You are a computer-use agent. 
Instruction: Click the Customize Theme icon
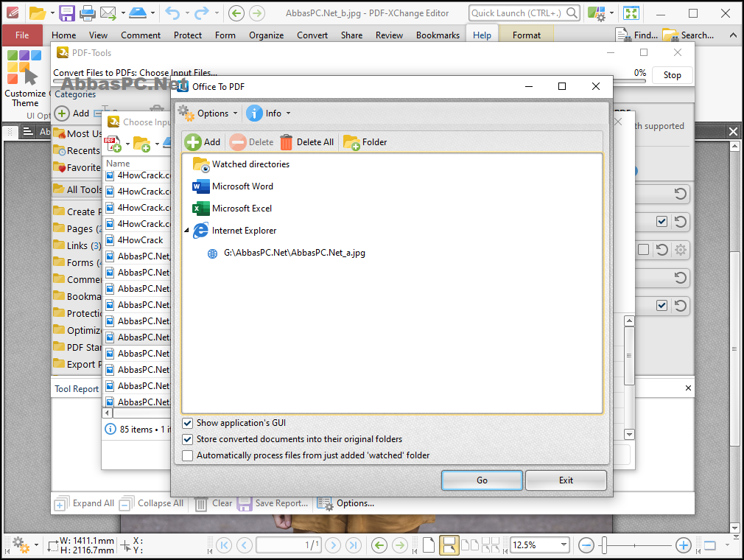pyautogui.click(x=24, y=67)
